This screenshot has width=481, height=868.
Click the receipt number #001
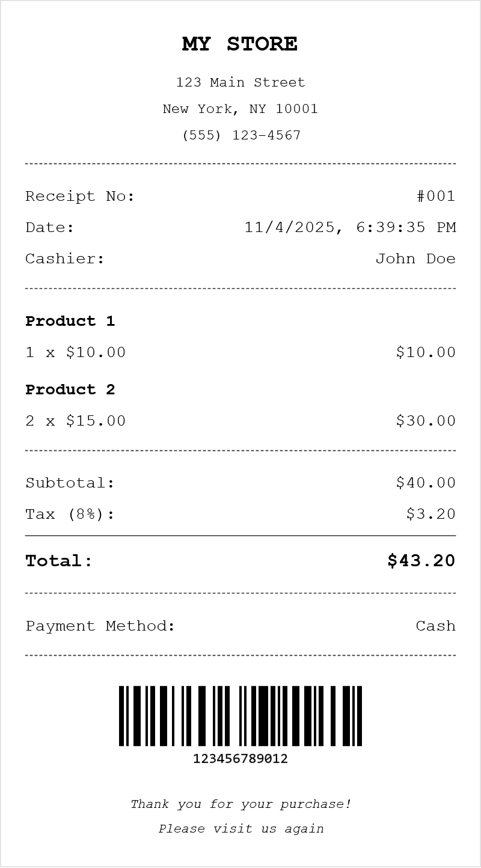pyautogui.click(x=436, y=196)
